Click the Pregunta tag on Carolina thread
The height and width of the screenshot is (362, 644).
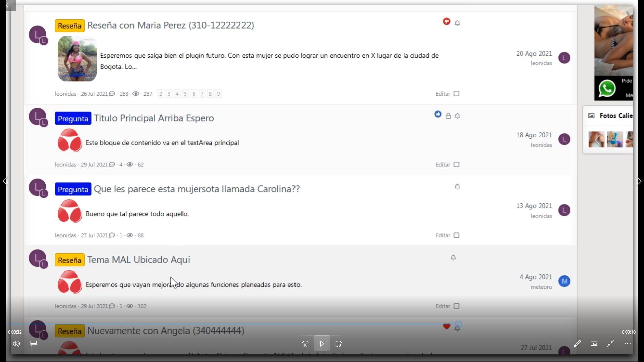73,189
